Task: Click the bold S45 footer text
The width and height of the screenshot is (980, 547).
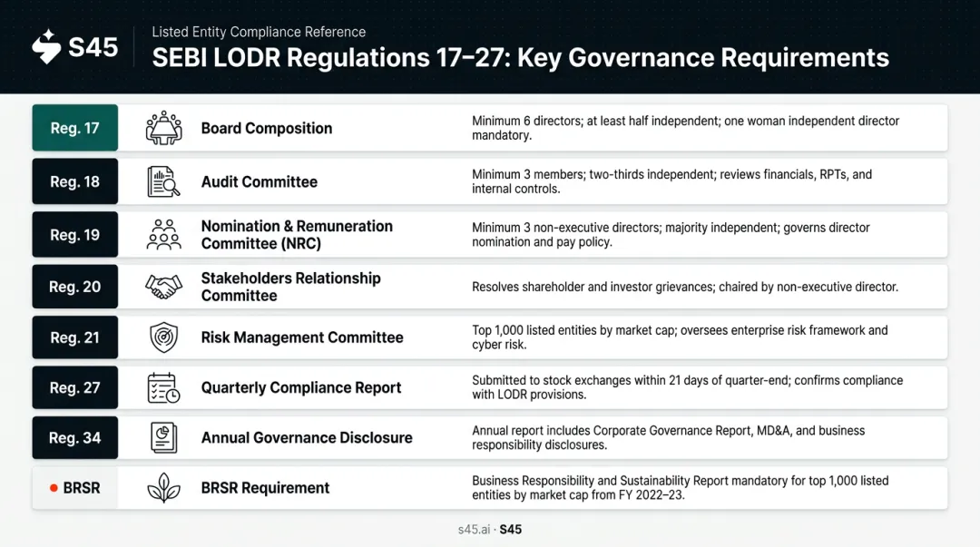Action: coord(511,530)
